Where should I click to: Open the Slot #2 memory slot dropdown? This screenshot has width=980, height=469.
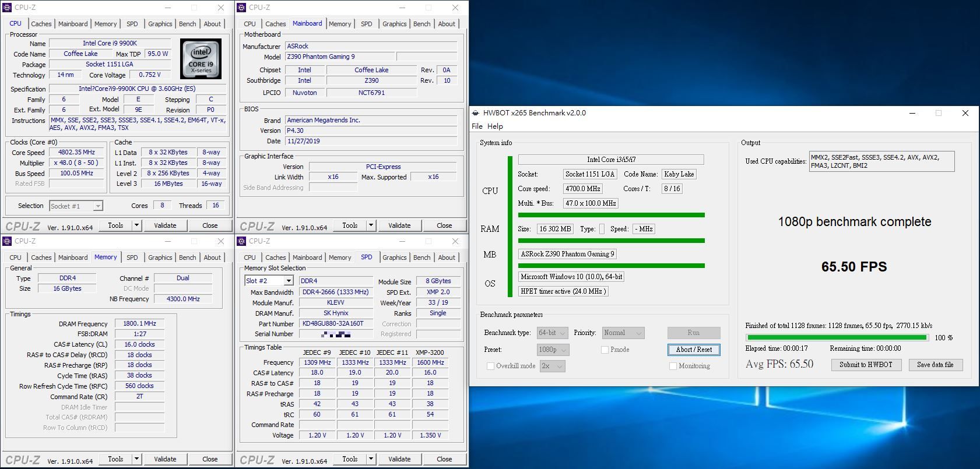point(268,281)
